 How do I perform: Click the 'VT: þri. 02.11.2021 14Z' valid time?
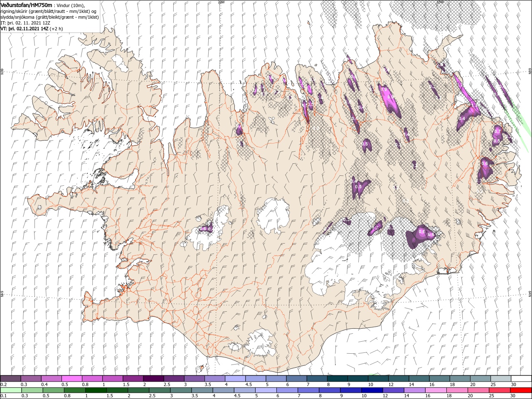(25, 29)
